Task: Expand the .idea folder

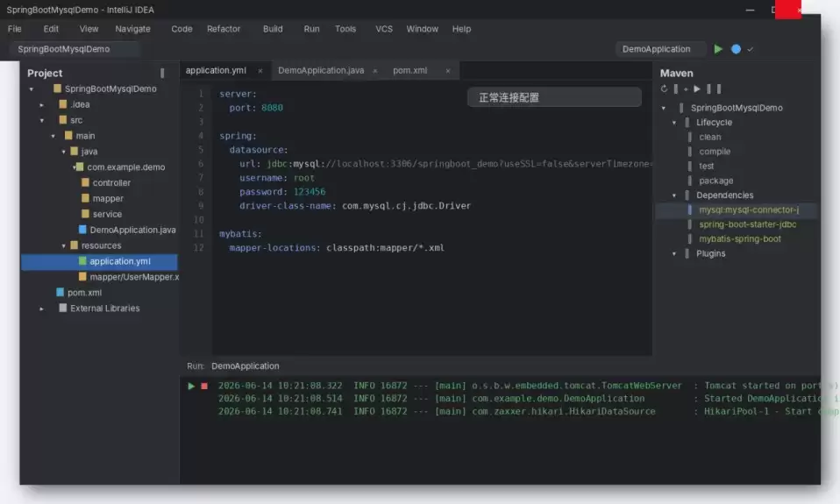Action: click(42, 104)
